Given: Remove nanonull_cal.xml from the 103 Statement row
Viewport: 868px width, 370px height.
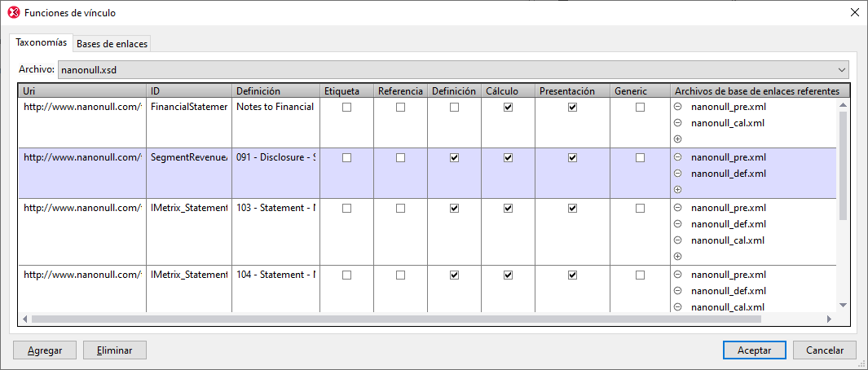Looking at the screenshot, I should click(x=678, y=240).
